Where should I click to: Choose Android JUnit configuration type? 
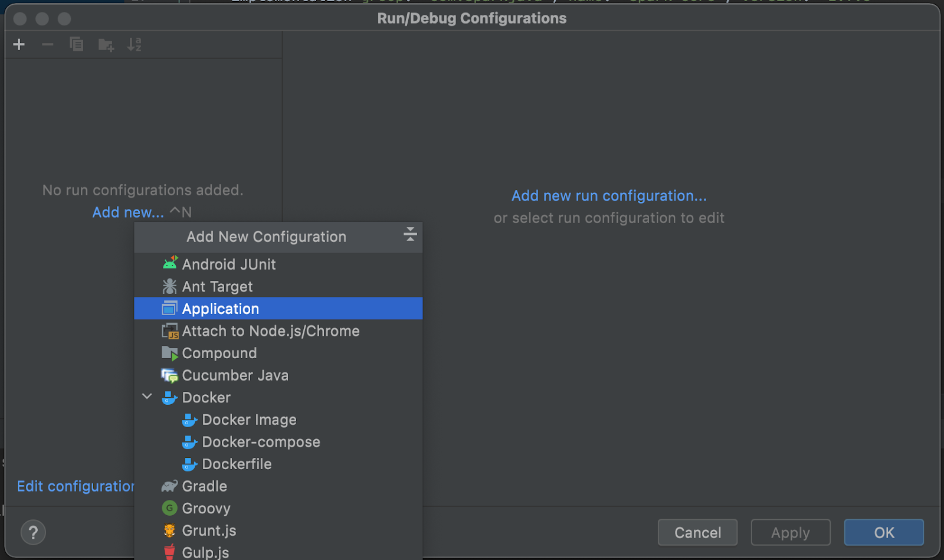[x=228, y=264]
